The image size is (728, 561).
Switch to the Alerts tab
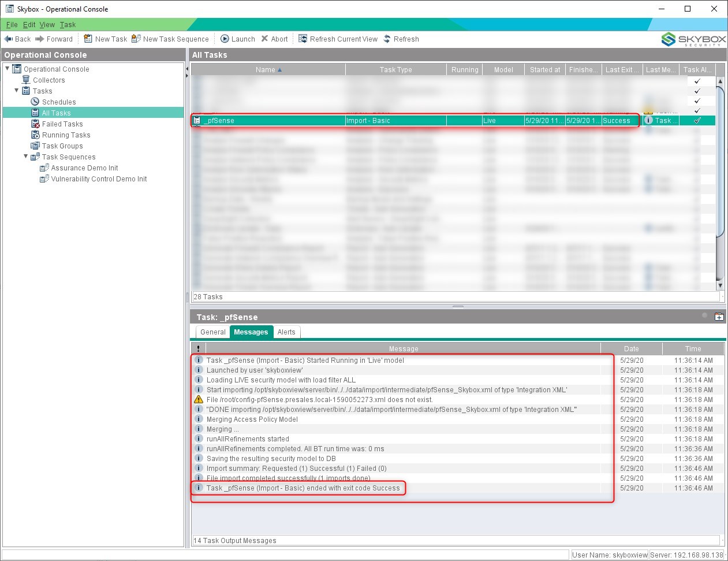click(x=286, y=332)
